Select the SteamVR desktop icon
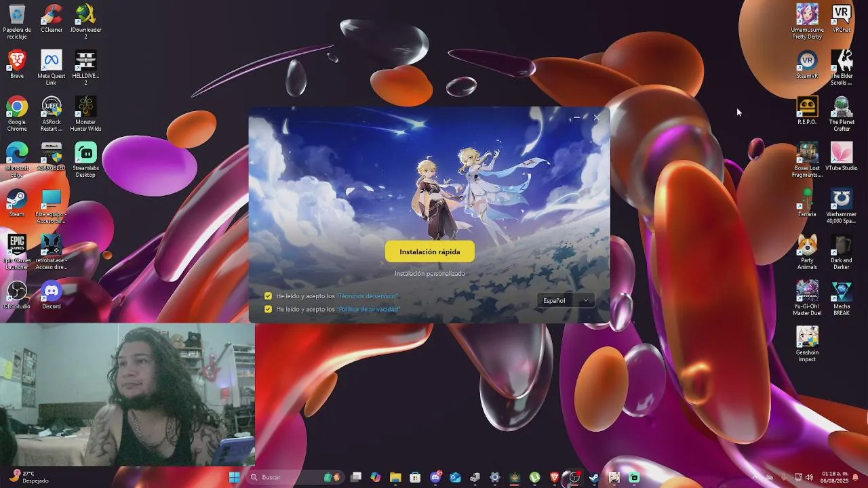The height and width of the screenshot is (488, 868). click(x=807, y=64)
